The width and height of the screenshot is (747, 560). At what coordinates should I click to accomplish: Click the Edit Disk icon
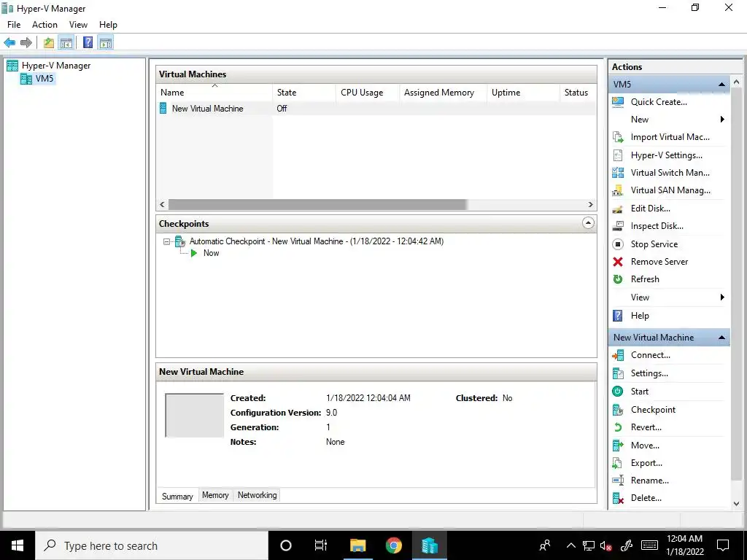618,209
